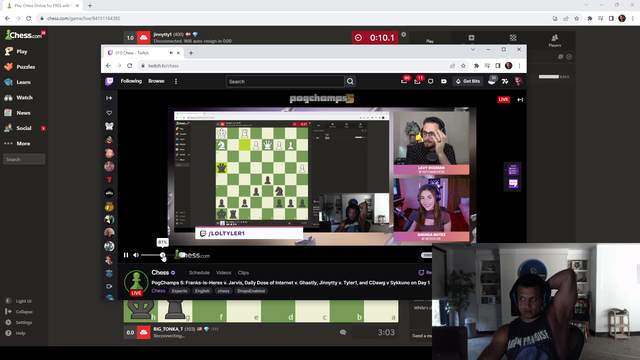
Task: Click the Twitch search input field
Action: coord(285,82)
